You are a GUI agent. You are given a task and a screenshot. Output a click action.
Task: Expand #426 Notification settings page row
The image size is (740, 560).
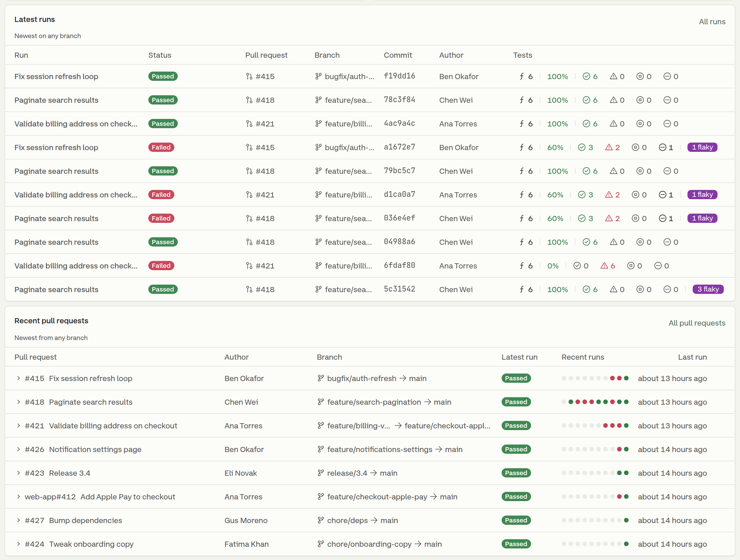tap(18, 449)
